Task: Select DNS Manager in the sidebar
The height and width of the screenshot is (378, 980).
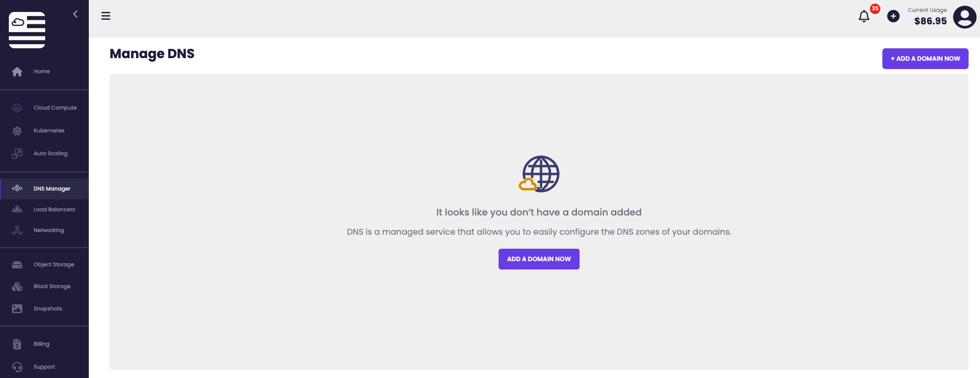Action: pyautogui.click(x=52, y=189)
